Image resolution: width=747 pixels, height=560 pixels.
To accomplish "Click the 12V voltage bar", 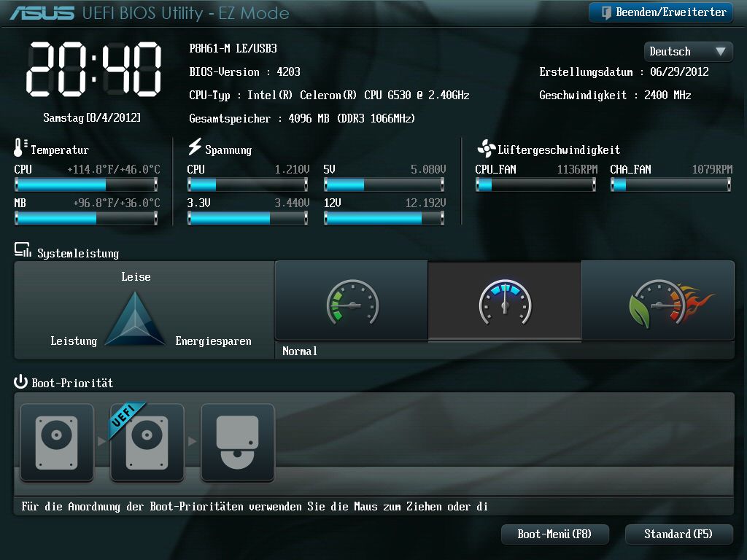I will pyautogui.click(x=384, y=218).
